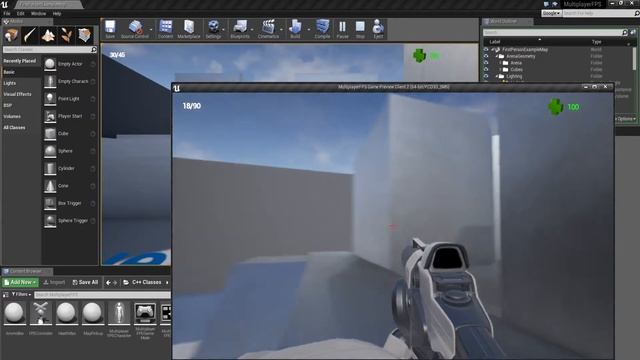This screenshot has width=640, height=360.
Task: Click the Save toolbar icon
Action: [110, 29]
